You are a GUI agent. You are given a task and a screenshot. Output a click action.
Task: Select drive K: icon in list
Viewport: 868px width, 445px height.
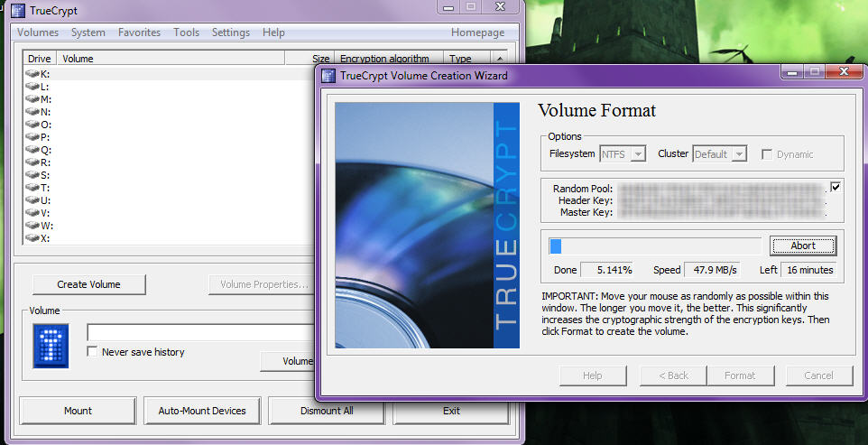pos(32,74)
